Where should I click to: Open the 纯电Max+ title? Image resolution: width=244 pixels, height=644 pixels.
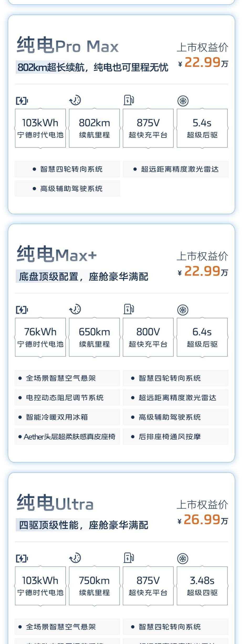pos(57,254)
